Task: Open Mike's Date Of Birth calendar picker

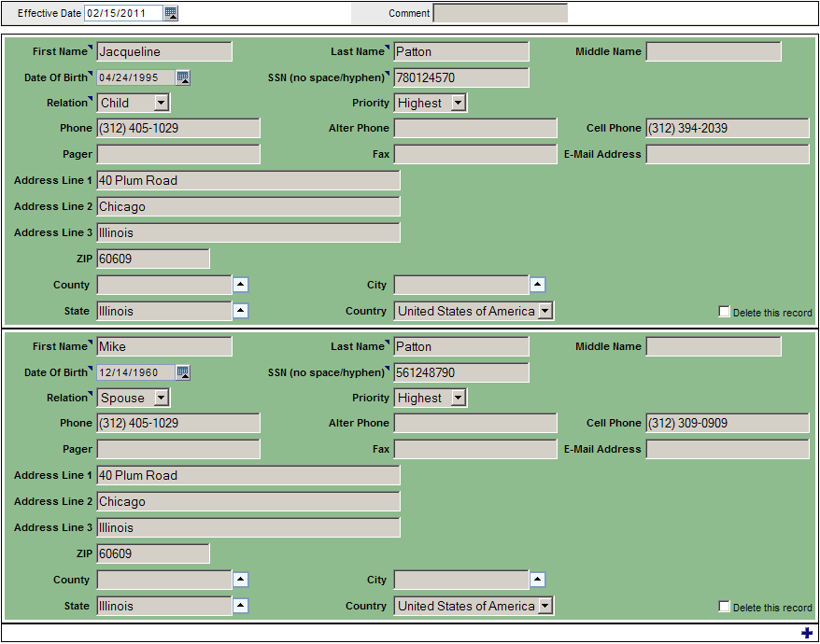Action: tap(182, 372)
